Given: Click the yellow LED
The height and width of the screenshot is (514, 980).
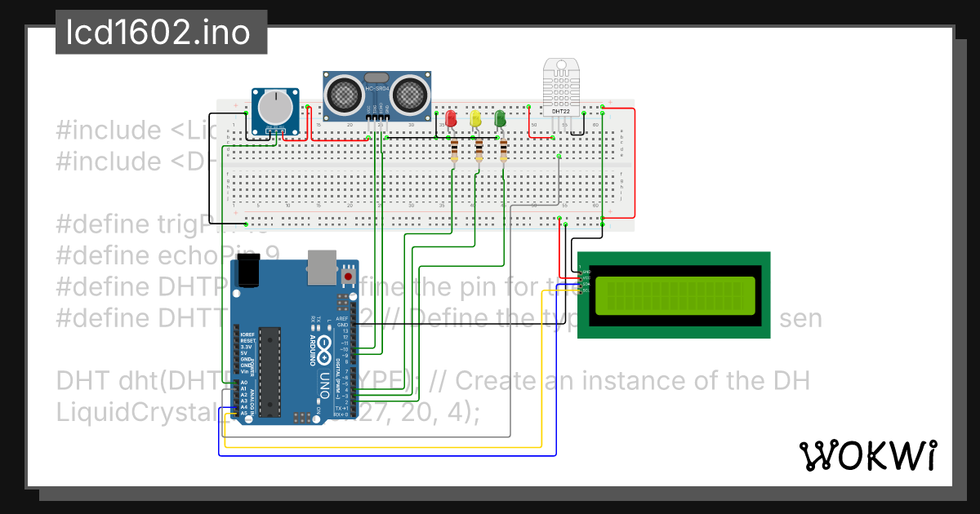Looking at the screenshot, I should point(476,120).
